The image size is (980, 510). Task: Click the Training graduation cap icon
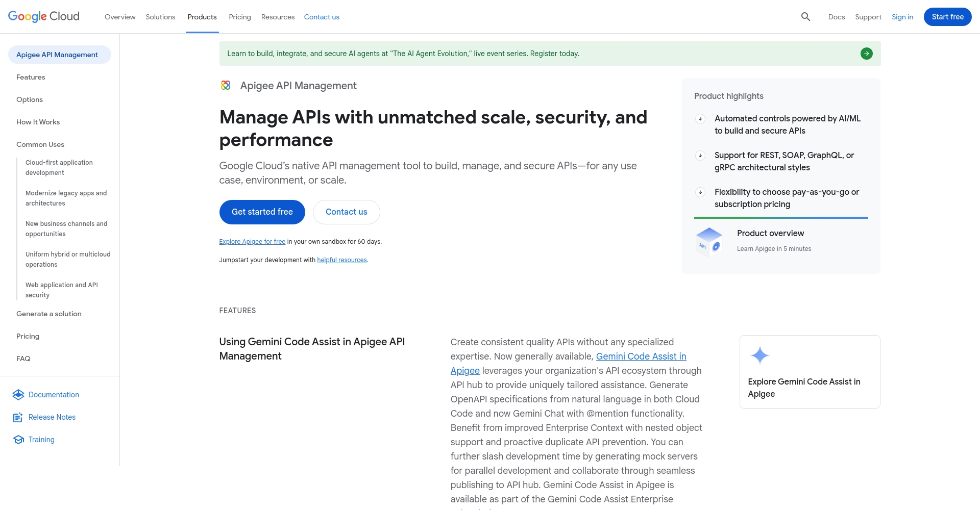coord(18,440)
